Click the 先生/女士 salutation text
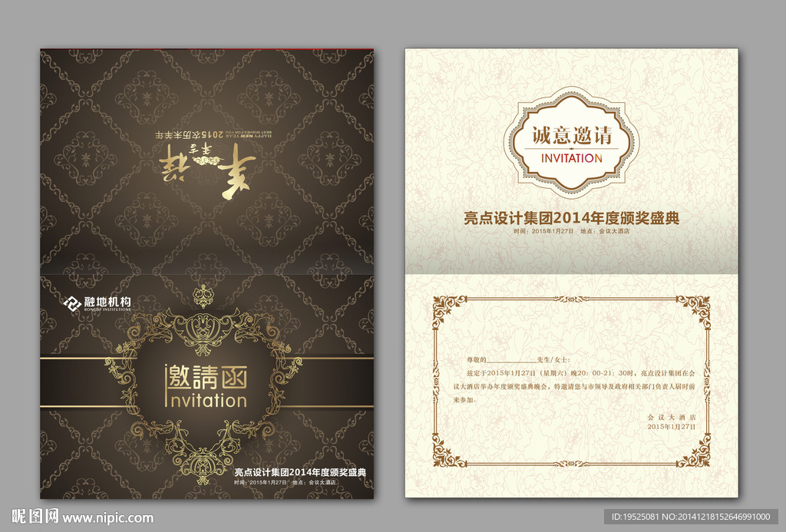This screenshot has width=786, height=532. pos(553,359)
